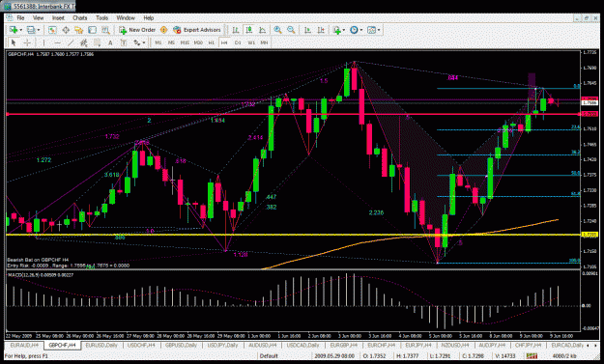
Task: Toggle the Terminal panel
Action: pyautogui.click(x=92, y=30)
